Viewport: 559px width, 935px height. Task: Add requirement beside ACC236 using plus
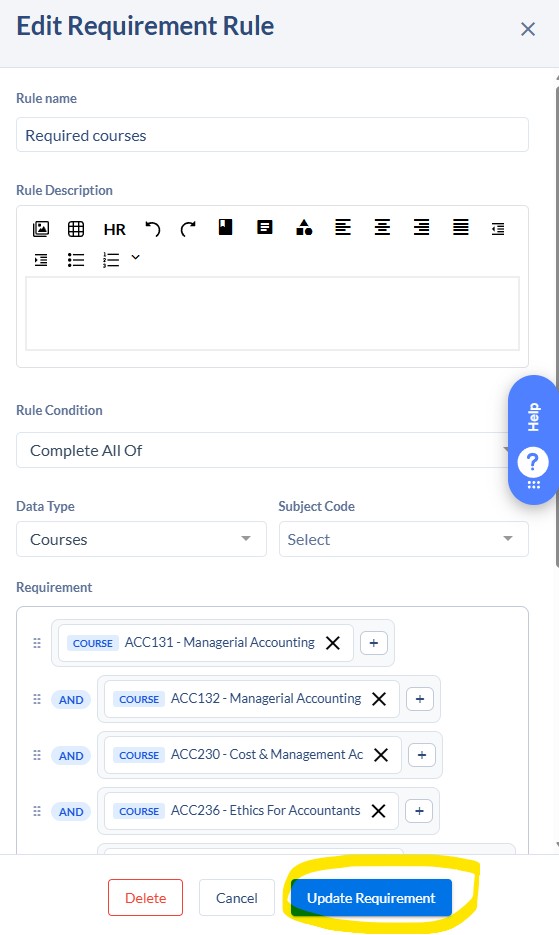click(419, 811)
